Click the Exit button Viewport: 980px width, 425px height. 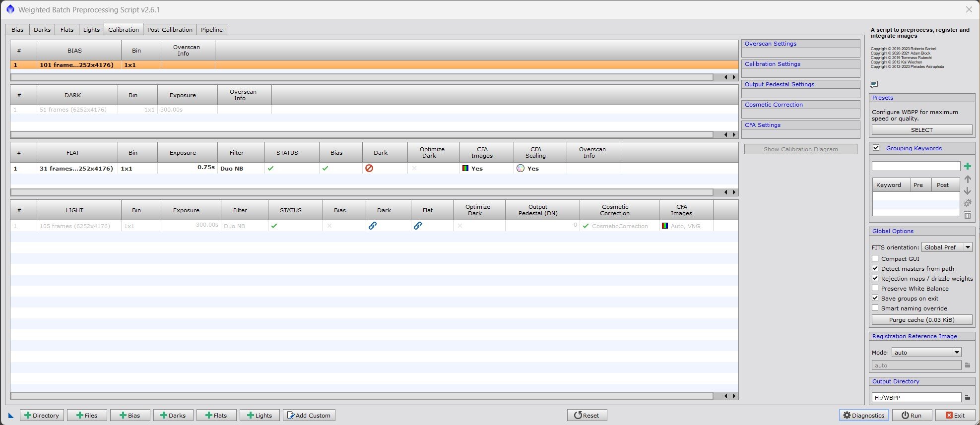point(955,415)
